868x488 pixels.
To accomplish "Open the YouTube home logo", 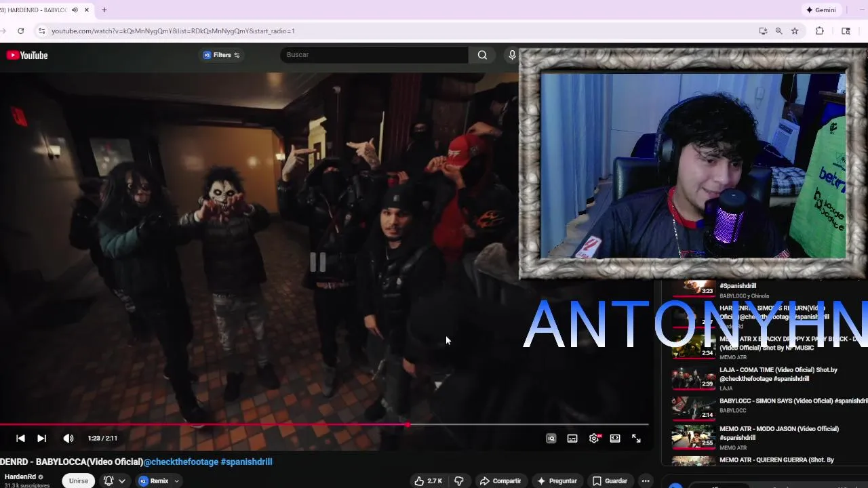I will [27, 55].
